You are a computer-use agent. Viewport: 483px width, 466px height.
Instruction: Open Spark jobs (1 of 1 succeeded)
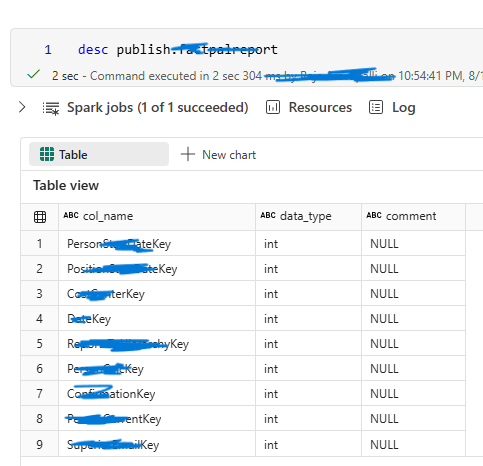(x=157, y=107)
